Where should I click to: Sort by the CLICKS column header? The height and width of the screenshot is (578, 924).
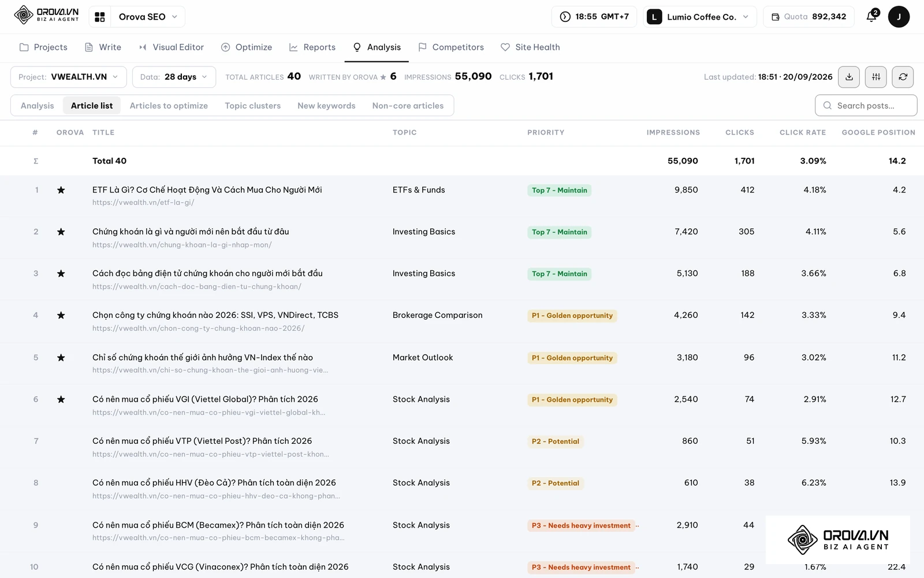tap(740, 132)
